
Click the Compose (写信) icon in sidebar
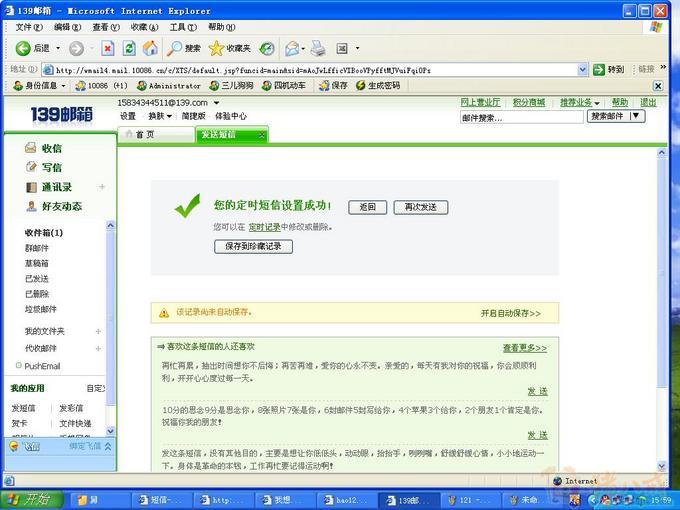[31, 167]
